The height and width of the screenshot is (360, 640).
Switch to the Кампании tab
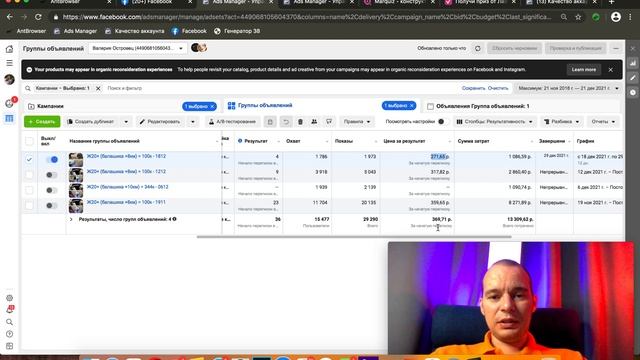point(121,106)
